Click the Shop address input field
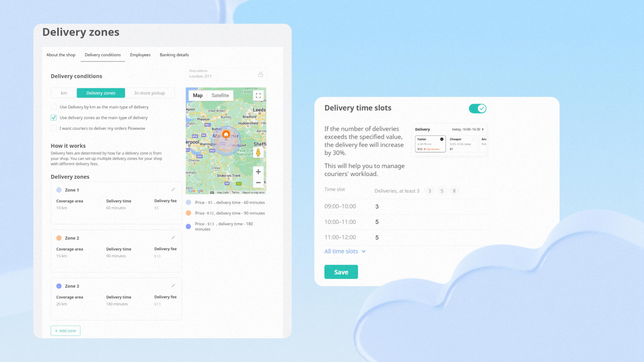This screenshot has width=644, height=362. point(222,76)
